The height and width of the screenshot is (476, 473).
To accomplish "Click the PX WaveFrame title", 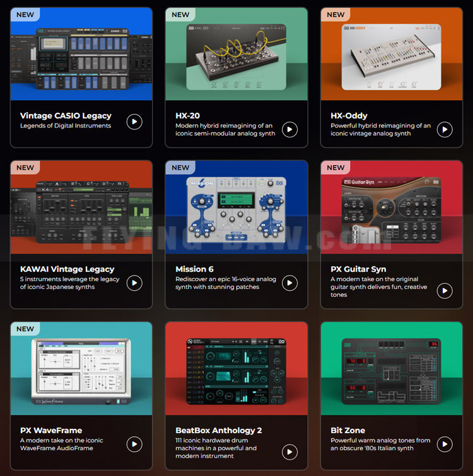I will pyautogui.click(x=51, y=431).
